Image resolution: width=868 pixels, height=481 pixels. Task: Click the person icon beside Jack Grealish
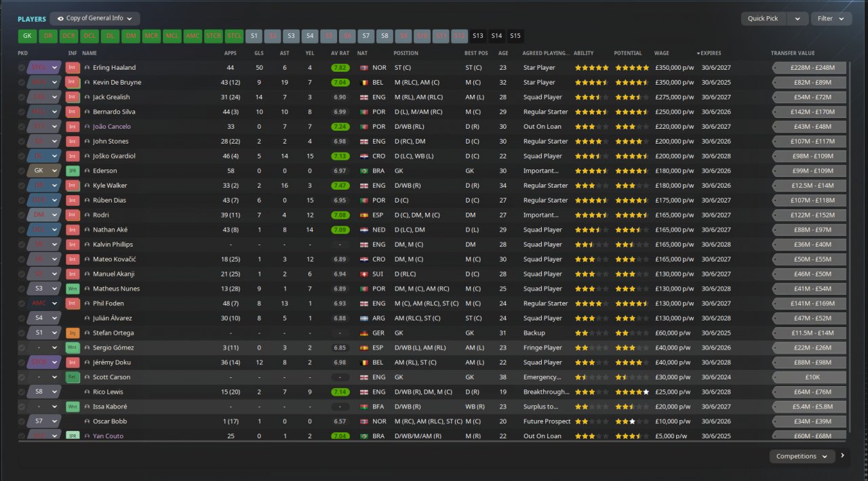click(87, 97)
